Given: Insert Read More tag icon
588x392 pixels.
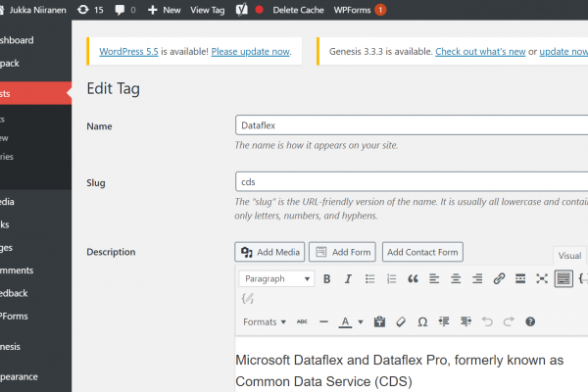Looking at the screenshot, I should [520, 278].
